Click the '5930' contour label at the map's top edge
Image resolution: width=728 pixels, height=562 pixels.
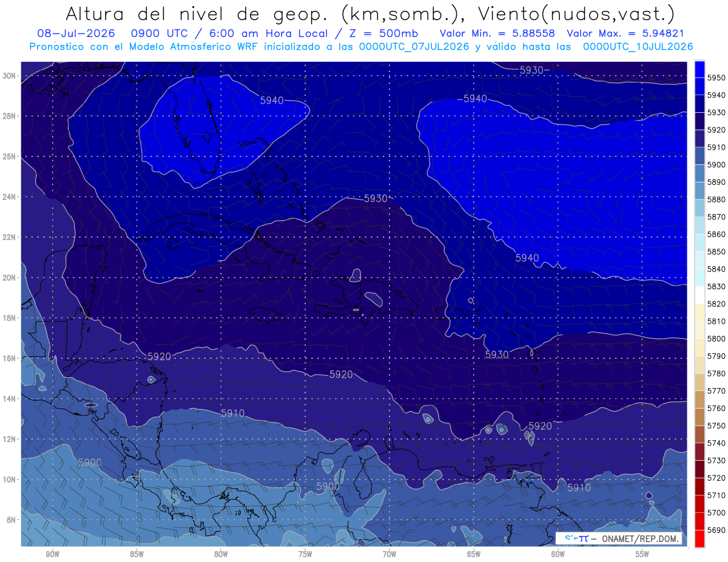(531, 70)
